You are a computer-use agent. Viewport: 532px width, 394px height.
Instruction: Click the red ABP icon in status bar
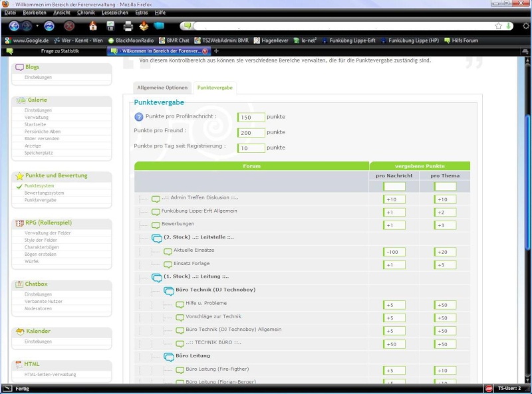coord(489,389)
